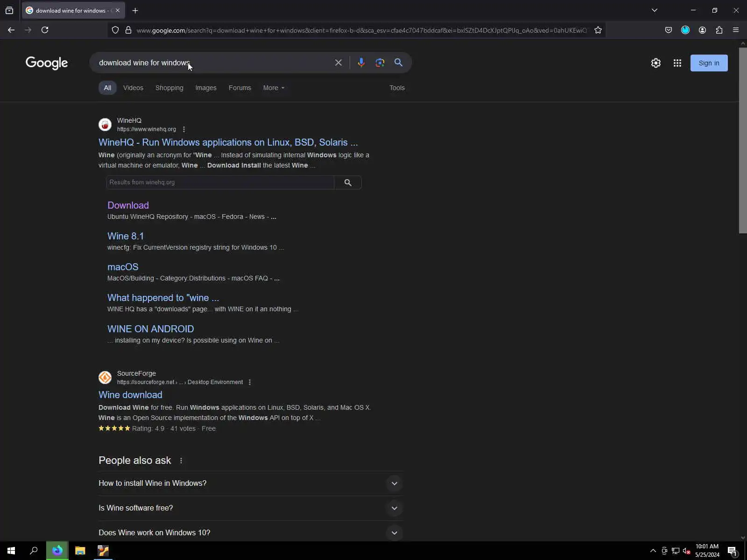Open the search Tools options

[397, 88]
